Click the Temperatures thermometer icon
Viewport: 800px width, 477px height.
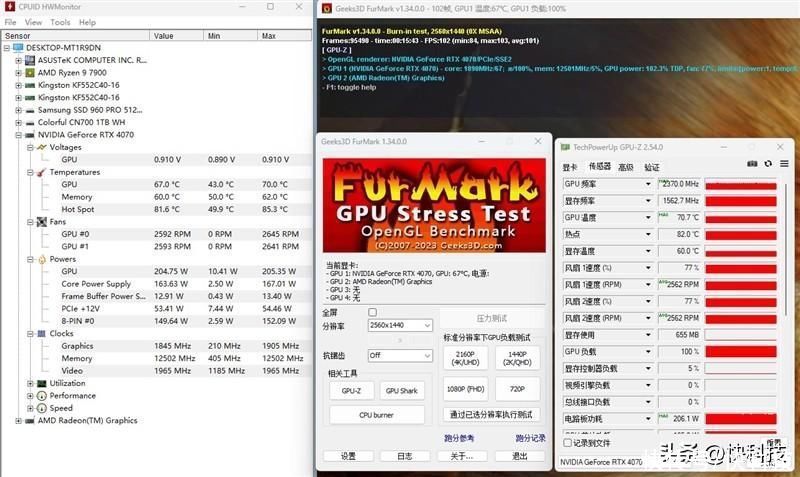point(42,172)
